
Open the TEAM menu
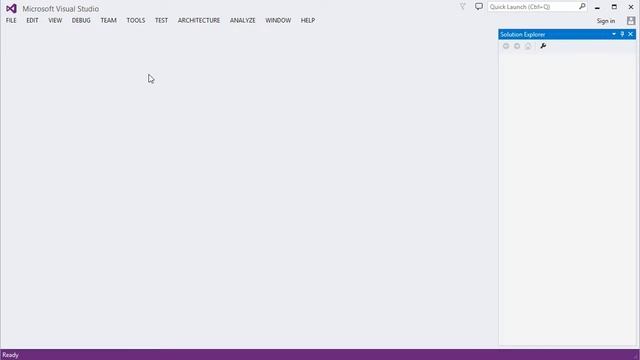pyautogui.click(x=109, y=20)
